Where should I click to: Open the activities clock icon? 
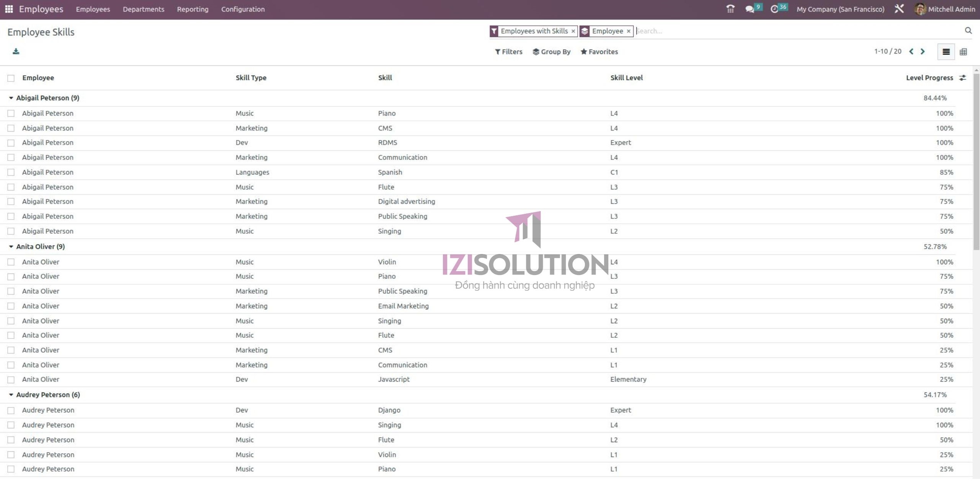point(776,9)
